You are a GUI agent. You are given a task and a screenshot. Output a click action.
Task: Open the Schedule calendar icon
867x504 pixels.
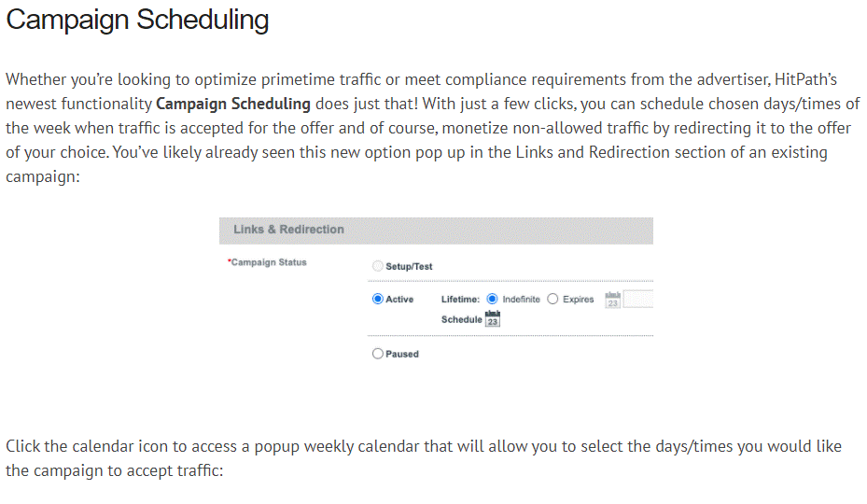coord(493,319)
